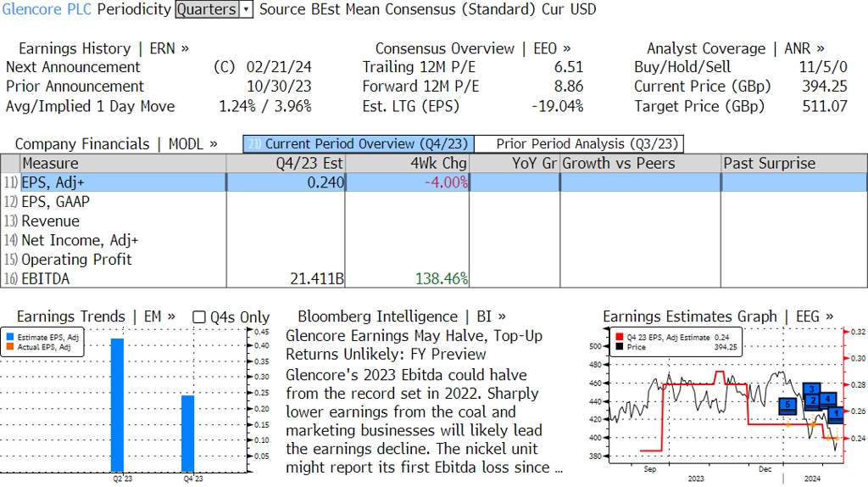Click the YoY Gr column header
The height and width of the screenshot is (487, 868).
(x=515, y=164)
